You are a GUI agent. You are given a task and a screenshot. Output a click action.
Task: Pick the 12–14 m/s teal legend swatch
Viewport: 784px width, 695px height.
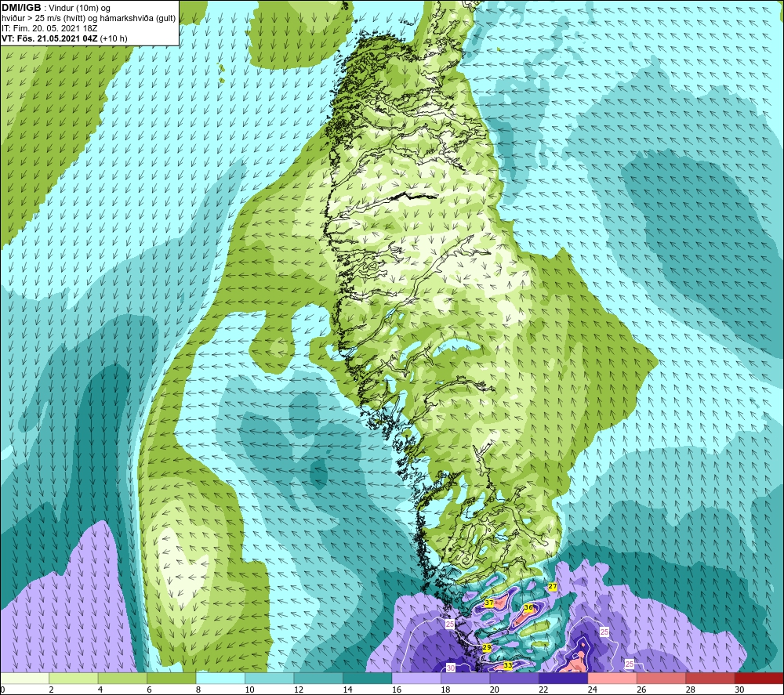(x=318, y=678)
